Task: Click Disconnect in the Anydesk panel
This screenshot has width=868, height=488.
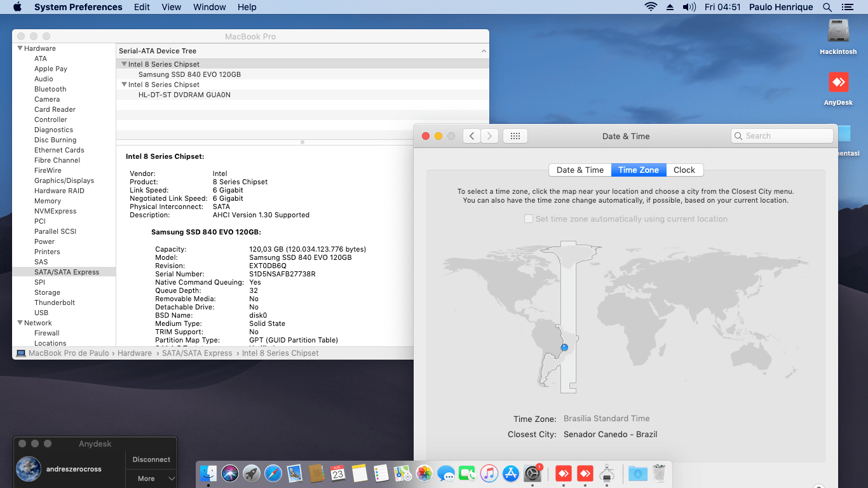Action: pyautogui.click(x=151, y=459)
